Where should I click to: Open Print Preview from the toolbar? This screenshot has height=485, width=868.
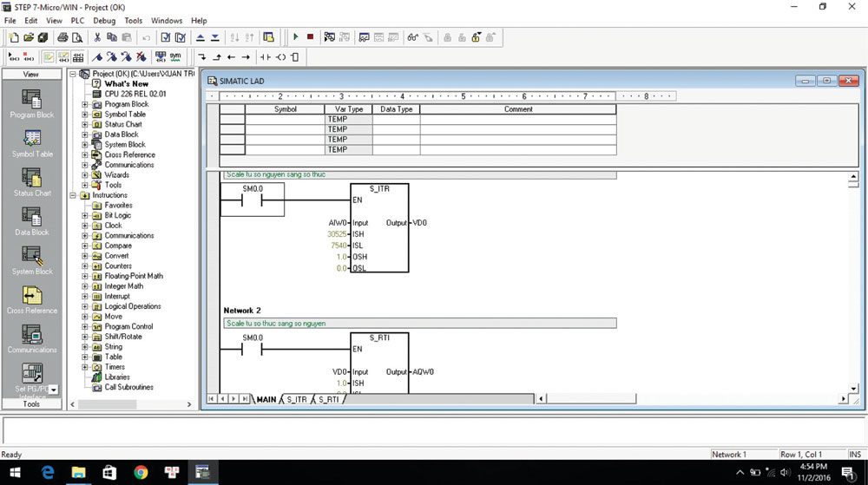tap(77, 37)
